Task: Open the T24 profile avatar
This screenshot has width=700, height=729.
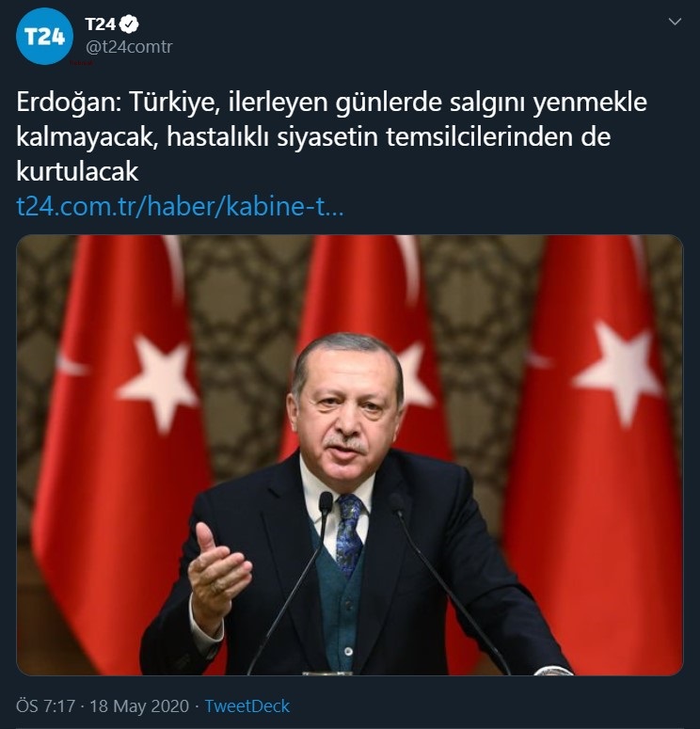Action: coord(44,36)
